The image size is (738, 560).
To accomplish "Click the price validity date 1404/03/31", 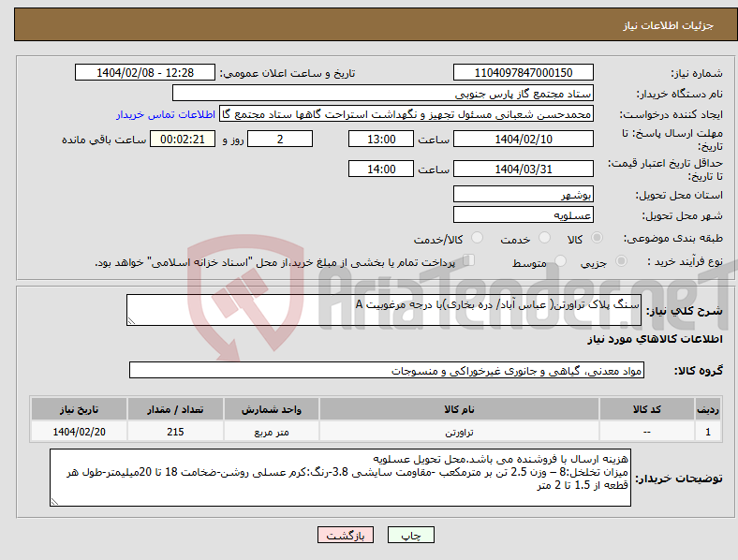I will [x=523, y=169].
